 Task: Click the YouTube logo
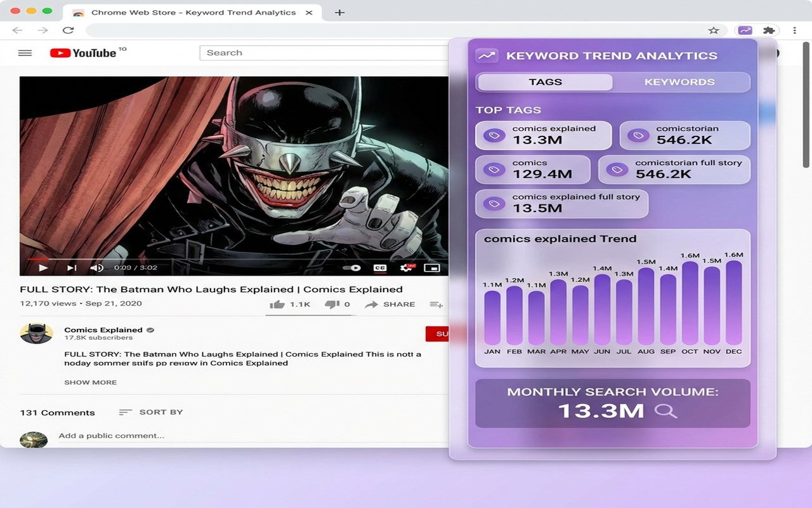[x=83, y=53]
